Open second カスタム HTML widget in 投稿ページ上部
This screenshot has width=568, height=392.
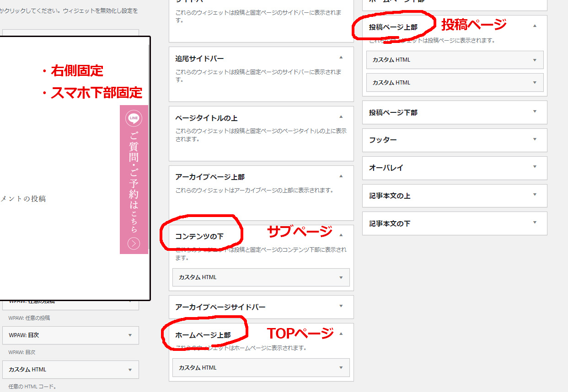[455, 83]
